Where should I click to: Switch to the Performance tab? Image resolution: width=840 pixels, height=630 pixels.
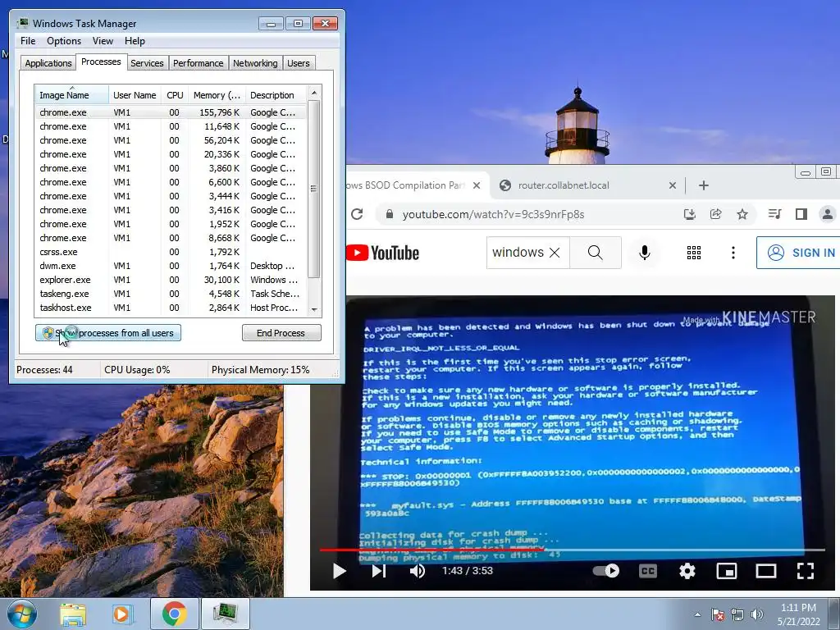point(199,63)
